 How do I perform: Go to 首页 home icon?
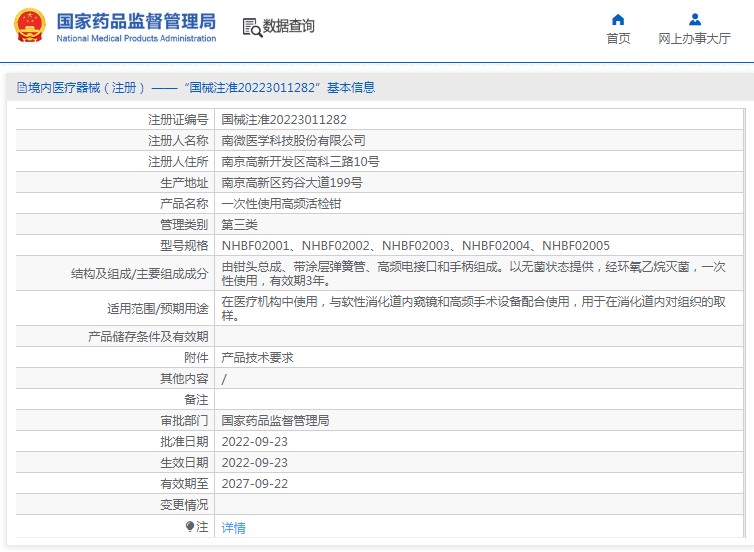tap(618, 20)
